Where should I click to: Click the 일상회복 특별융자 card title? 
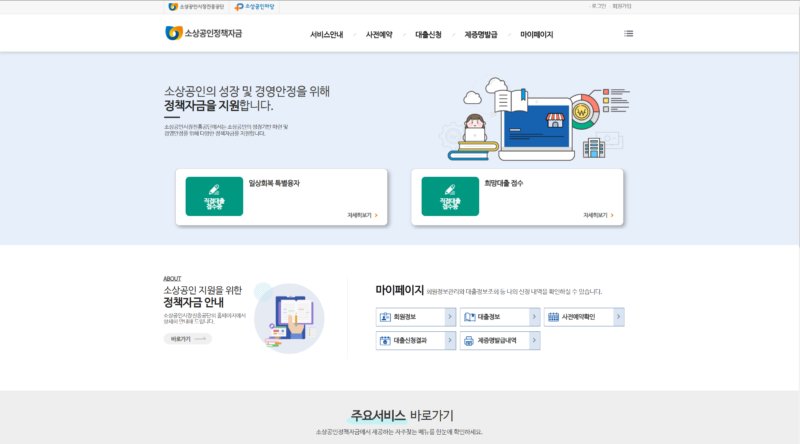pyautogui.click(x=274, y=183)
